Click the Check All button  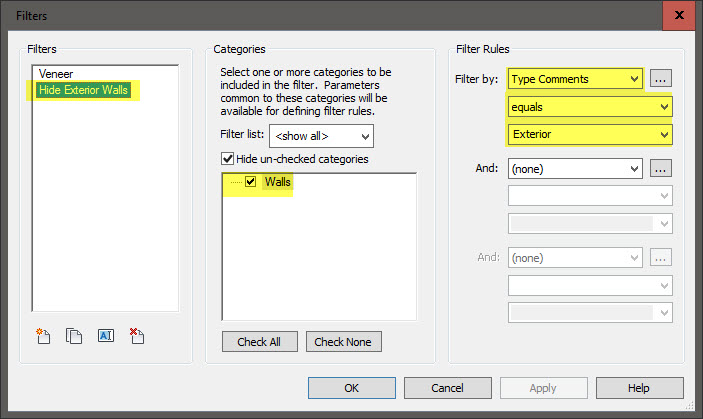[259, 342]
